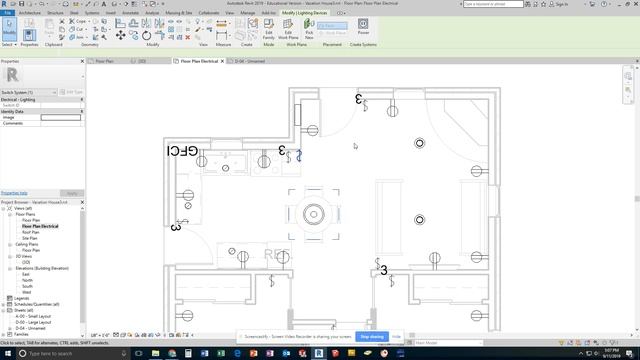This screenshot has width=640, height=360.
Task: Click the Edit Type button
Action: 71,92
